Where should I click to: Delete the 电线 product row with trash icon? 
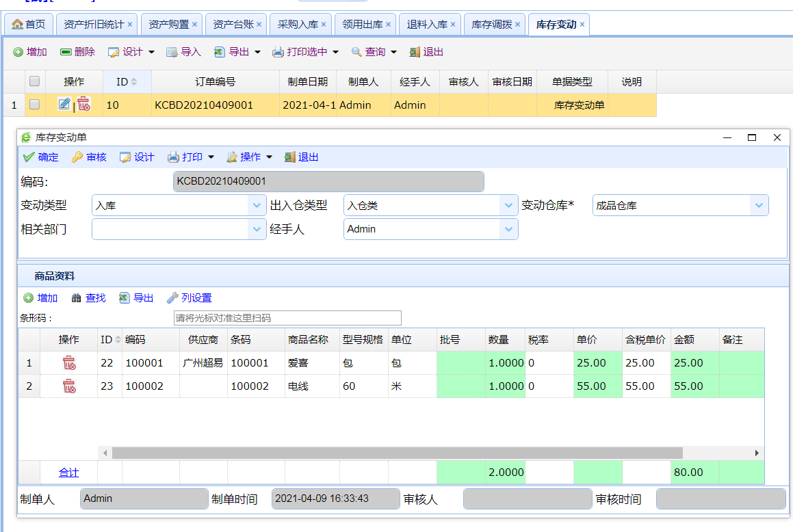pyautogui.click(x=69, y=386)
